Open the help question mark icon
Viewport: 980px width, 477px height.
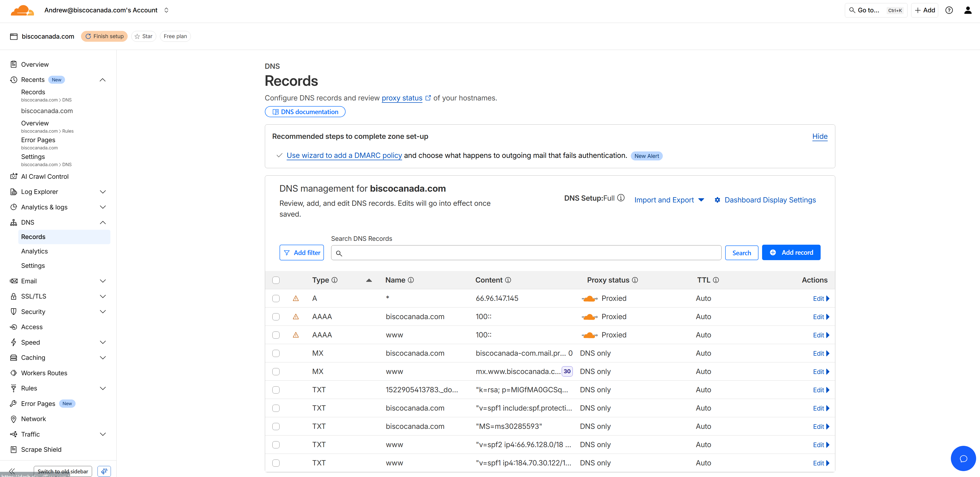click(949, 10)
